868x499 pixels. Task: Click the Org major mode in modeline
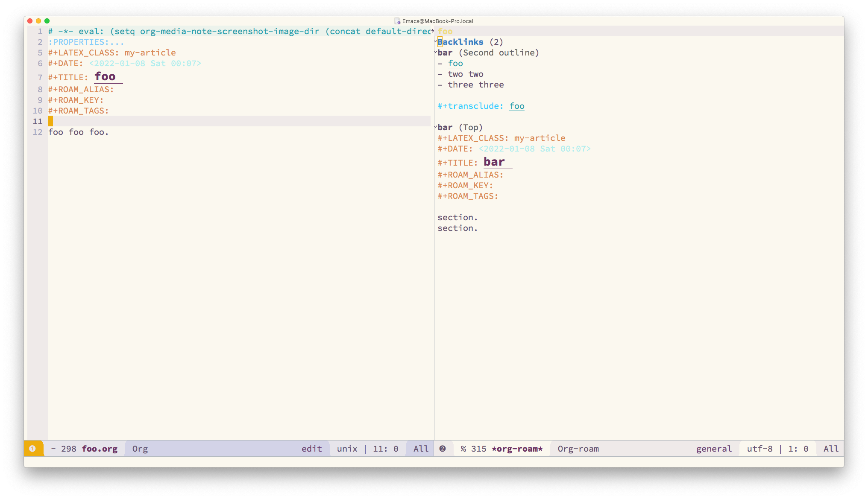(140, 449)
